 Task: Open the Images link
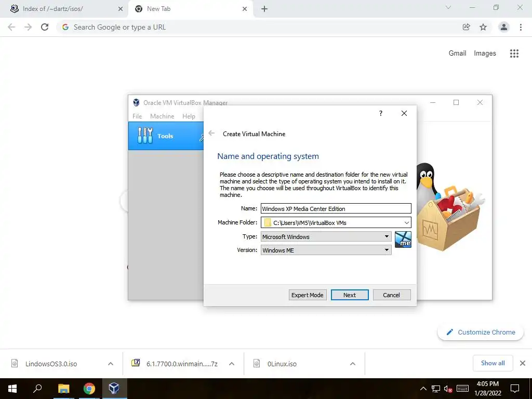(x=485, y=54)
